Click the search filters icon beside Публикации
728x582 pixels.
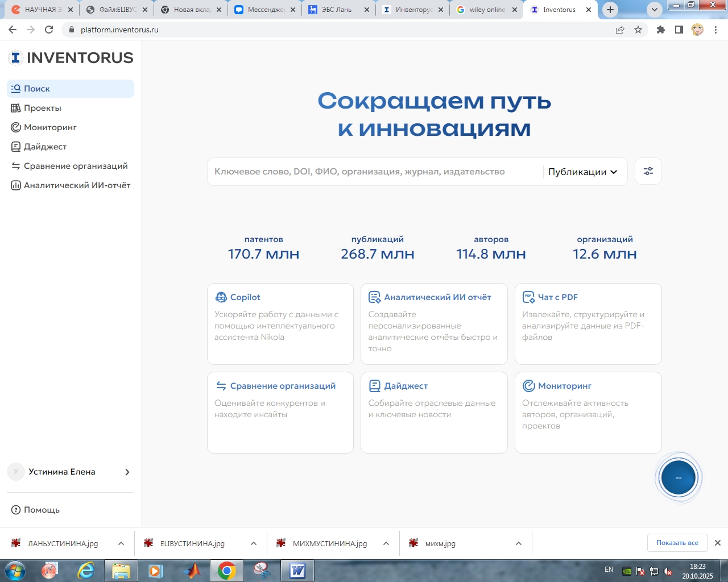click(648, 171)
